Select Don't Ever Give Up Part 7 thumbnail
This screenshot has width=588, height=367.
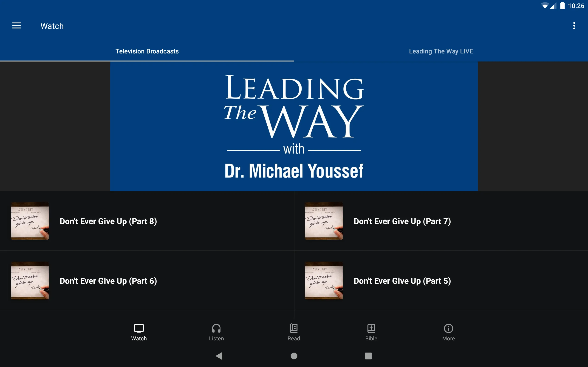coord(323,221)
